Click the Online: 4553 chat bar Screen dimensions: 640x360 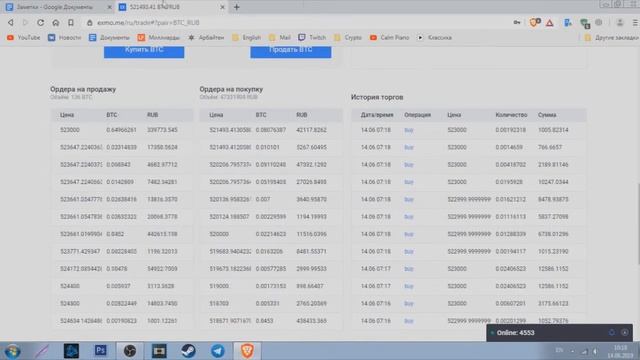(x=559, y=333)
